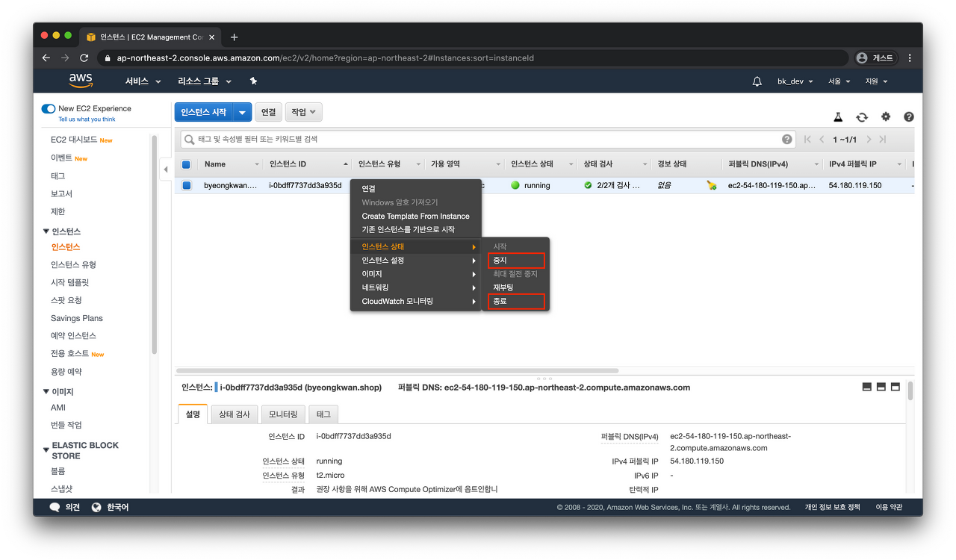Reload the browser page
This screenshot has width=956, height=560.
pyautogui.click(x=84, y=57)
